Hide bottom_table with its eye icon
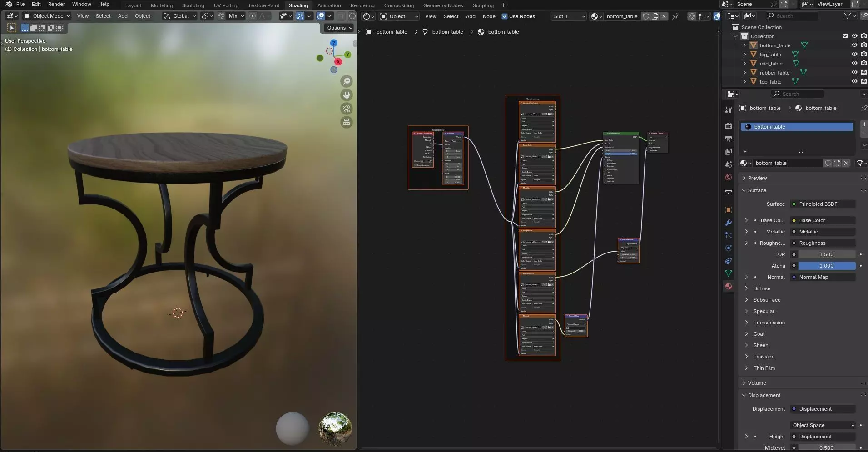The width and height of the screenshot is (868, 452). coord(854,45)
